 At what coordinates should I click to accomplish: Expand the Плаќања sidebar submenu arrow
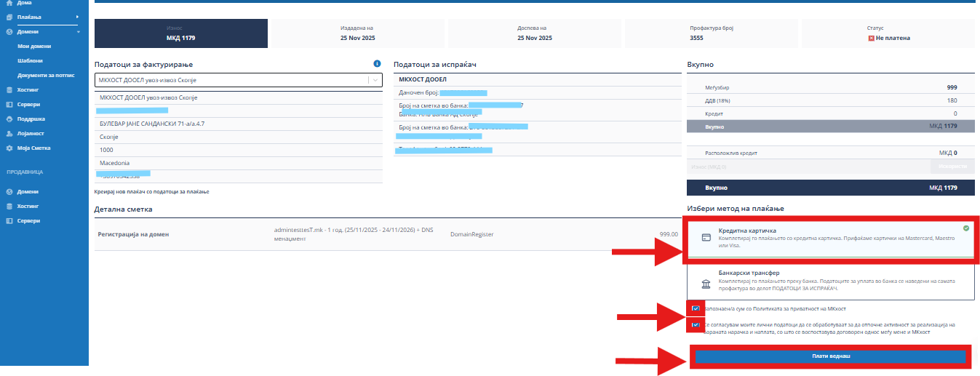click(77, 17)
